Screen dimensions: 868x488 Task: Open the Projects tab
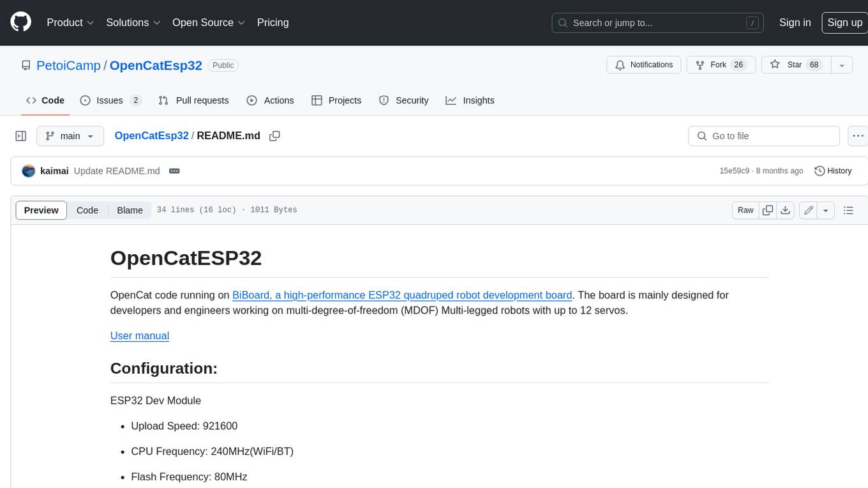(x=336, y=100)
